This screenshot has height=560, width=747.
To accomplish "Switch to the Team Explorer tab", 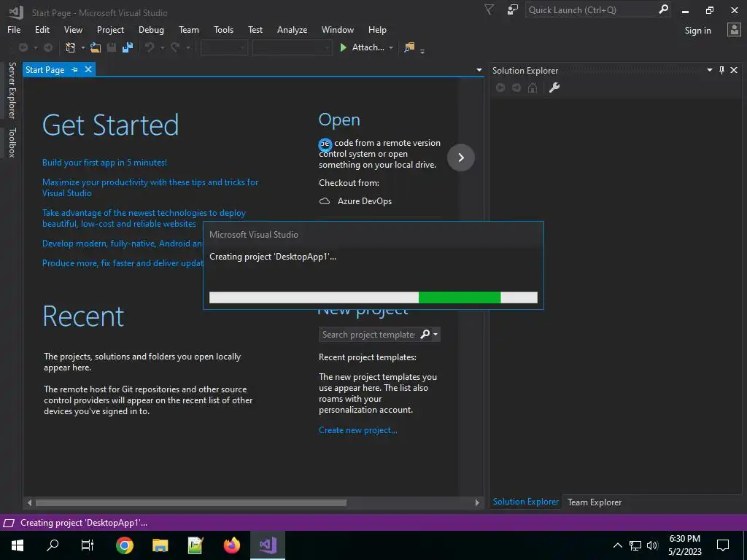I will click(594, 502).
